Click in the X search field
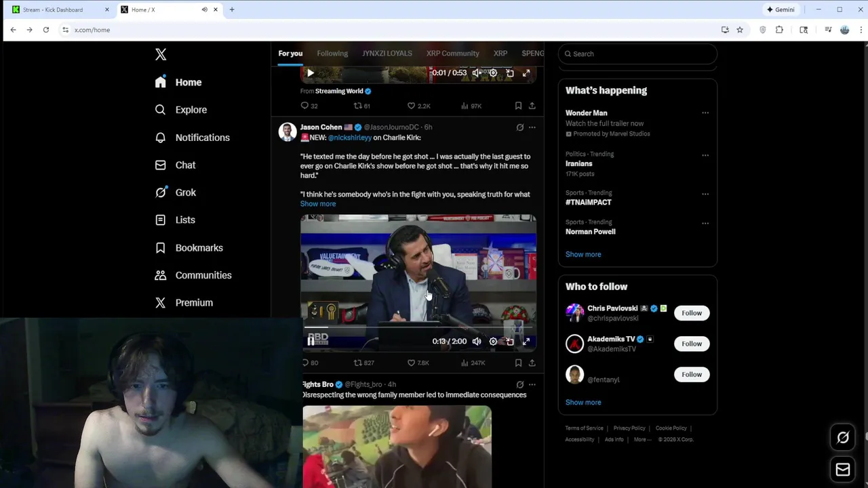The width and height of the screenshot is (868, 488). (x=637, y=54)
